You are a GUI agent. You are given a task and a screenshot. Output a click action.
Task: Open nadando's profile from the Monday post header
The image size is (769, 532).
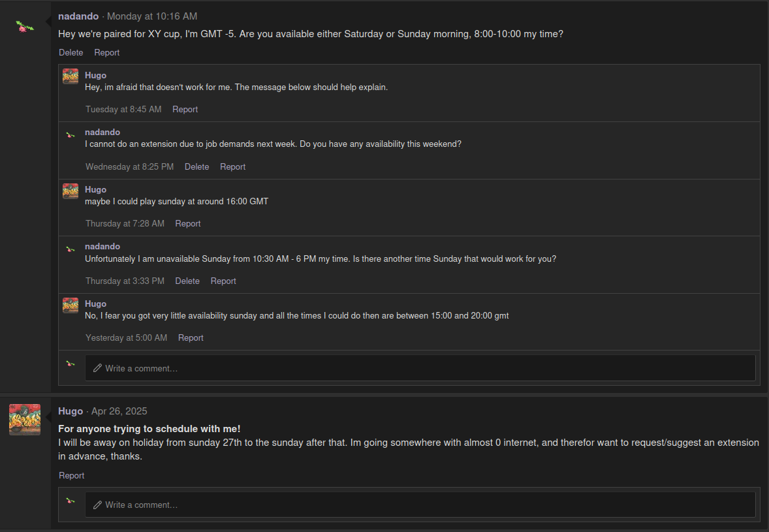pyautogui.click(x=78, y=16)
